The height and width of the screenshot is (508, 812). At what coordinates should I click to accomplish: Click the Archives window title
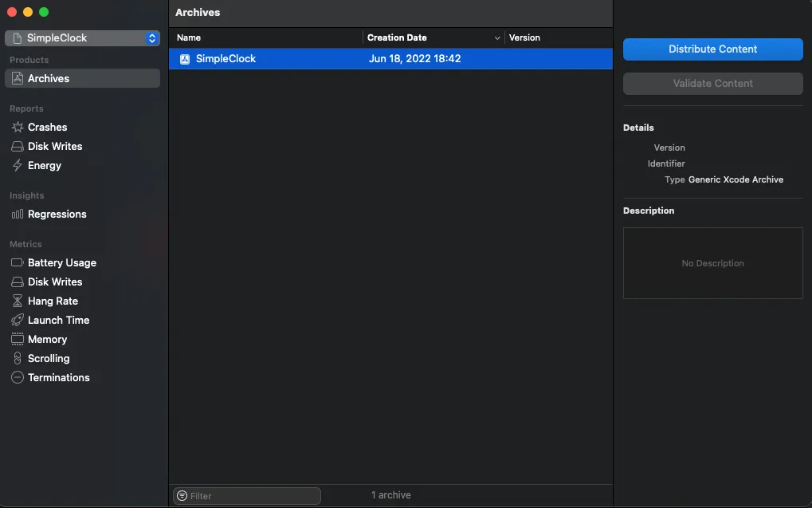click(198, 13)
